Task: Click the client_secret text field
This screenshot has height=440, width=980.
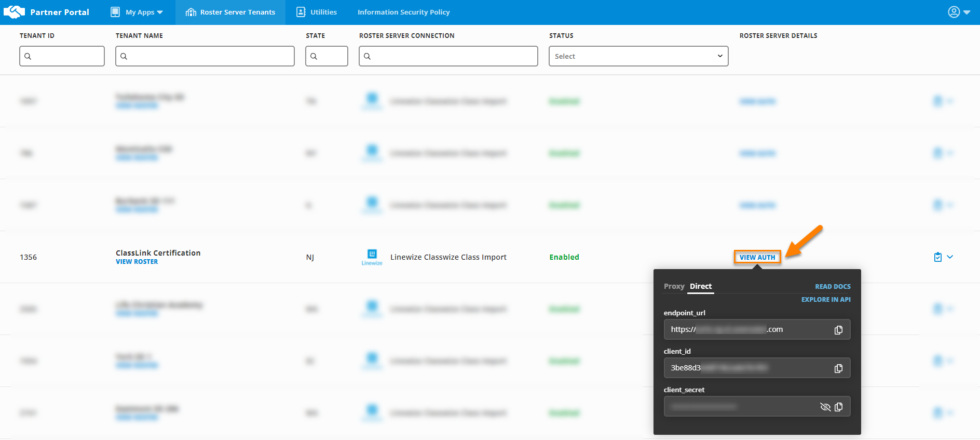Action: 757,406
